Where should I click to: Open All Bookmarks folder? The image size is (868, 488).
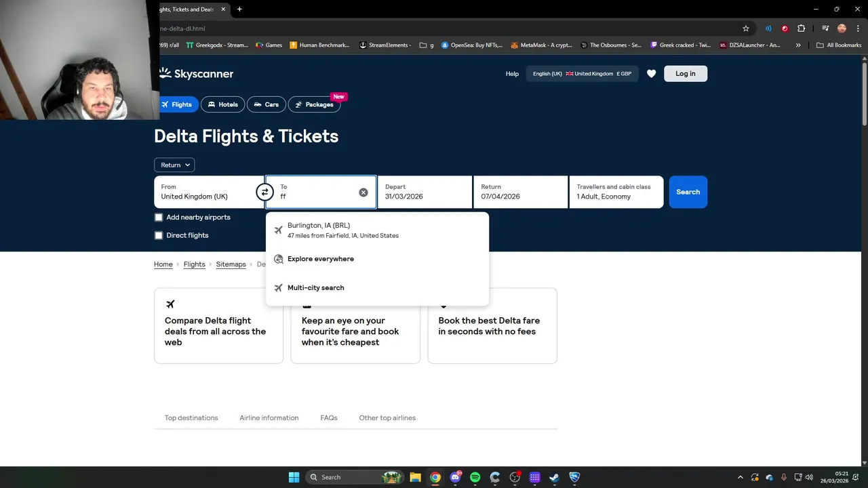tap(839, 45)
